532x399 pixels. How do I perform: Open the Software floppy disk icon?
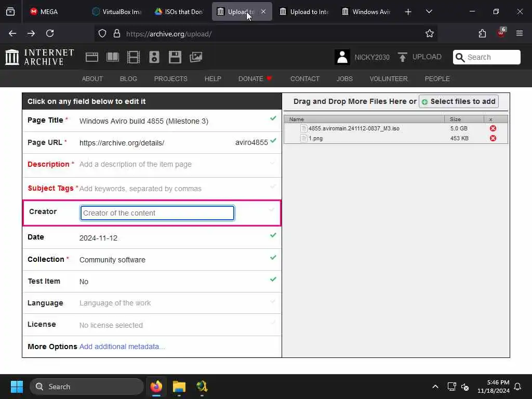(175, 57)
